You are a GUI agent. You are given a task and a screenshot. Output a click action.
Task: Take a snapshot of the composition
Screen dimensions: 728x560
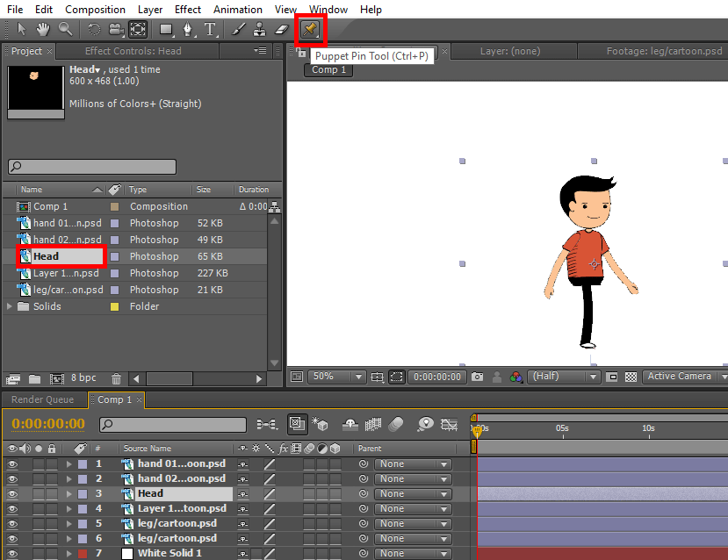pos(479,376)
